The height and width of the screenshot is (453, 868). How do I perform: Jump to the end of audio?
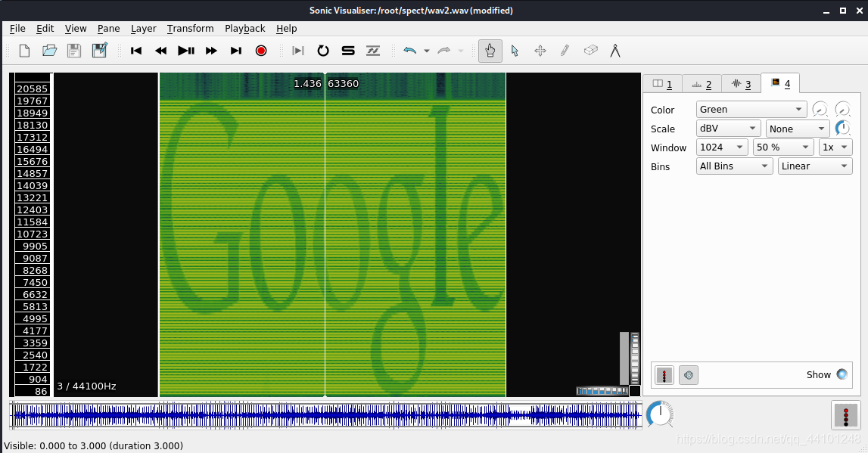[x=236, y=51]
